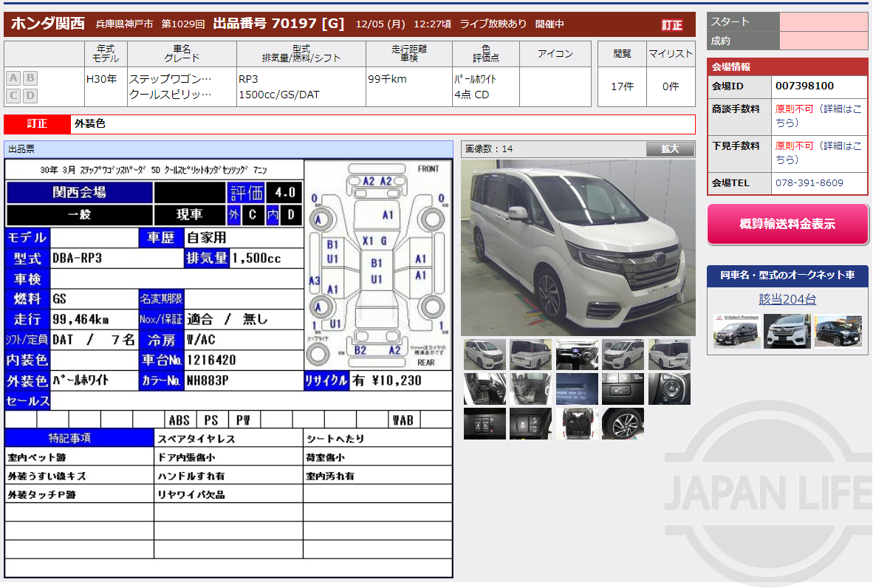Open the rear hatch open cargo thumbnail
Image resolution: width=873 pixels, height=588 pixels.
[x=577, y=424]
